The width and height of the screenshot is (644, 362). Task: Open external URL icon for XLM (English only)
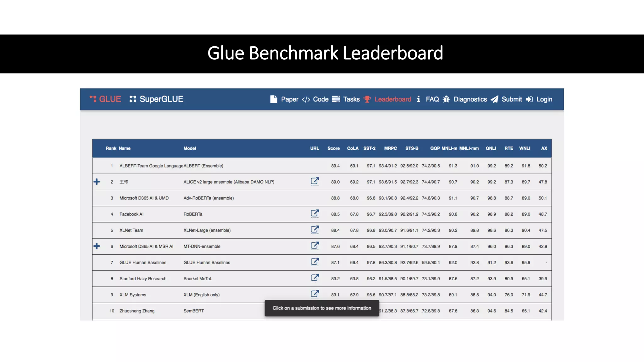point(315,294)
